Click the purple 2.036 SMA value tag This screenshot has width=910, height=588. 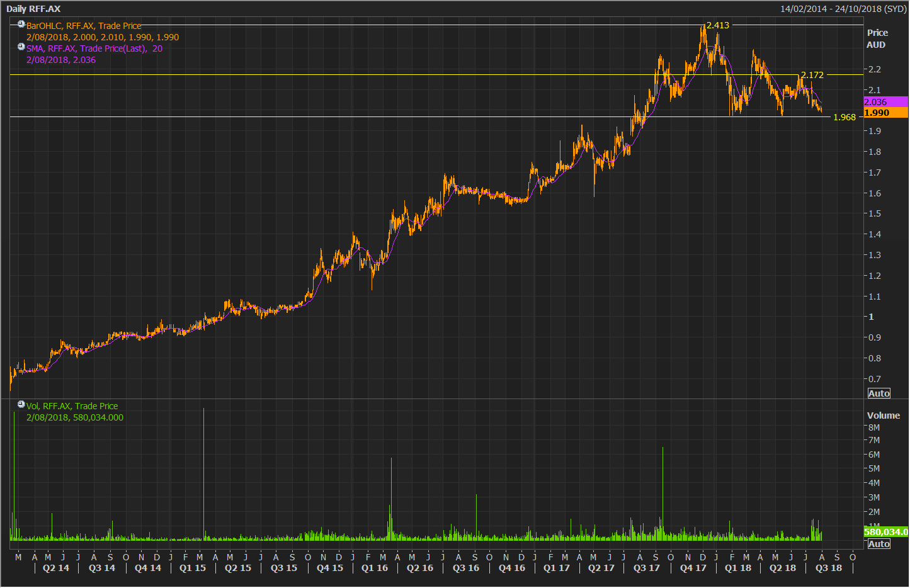click(885, 102)
